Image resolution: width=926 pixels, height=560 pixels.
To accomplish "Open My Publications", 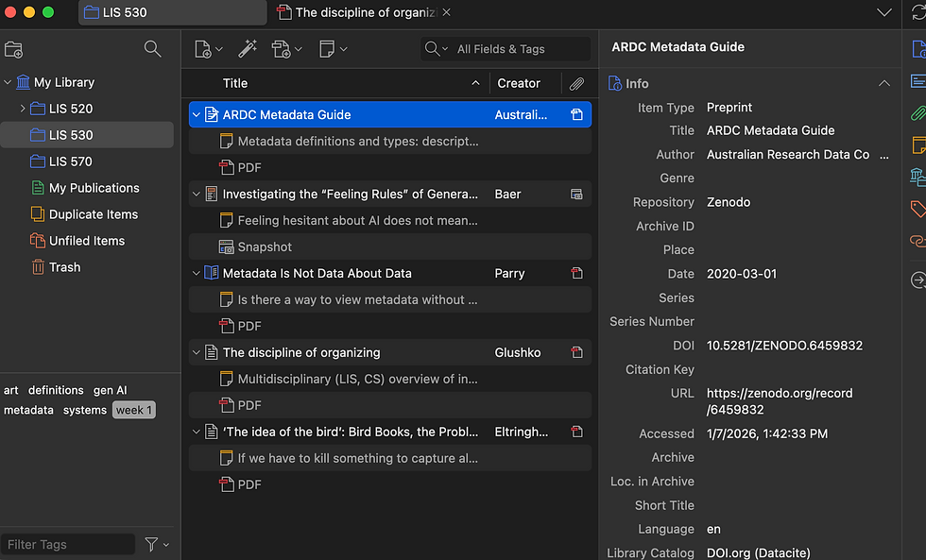I will [x=87, y=188].
